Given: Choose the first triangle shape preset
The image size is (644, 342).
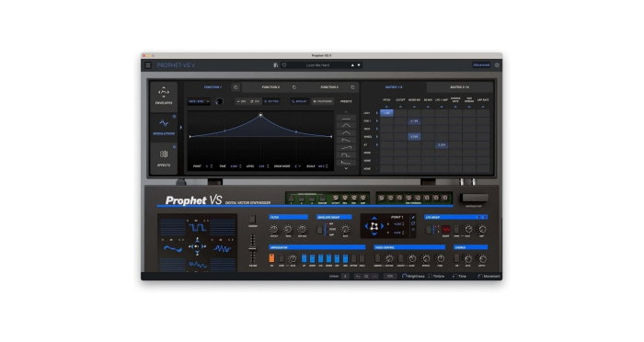Looking at the screenshot, I should click(x=346, y=126).
